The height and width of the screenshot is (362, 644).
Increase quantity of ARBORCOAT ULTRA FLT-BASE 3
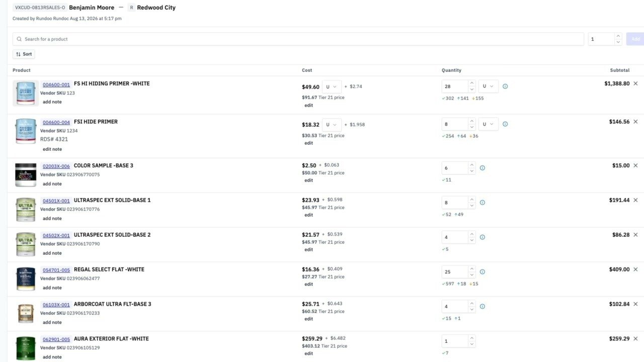[471, 304]
